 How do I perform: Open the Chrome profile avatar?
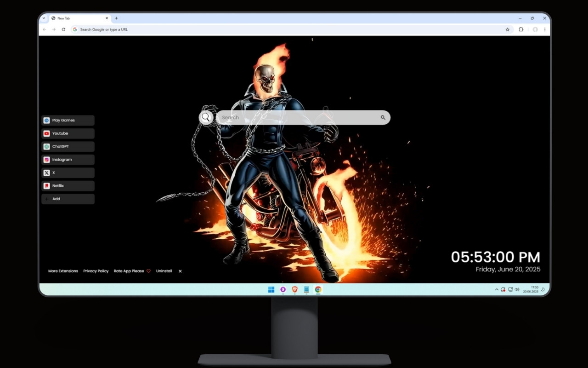coord(535,29)
